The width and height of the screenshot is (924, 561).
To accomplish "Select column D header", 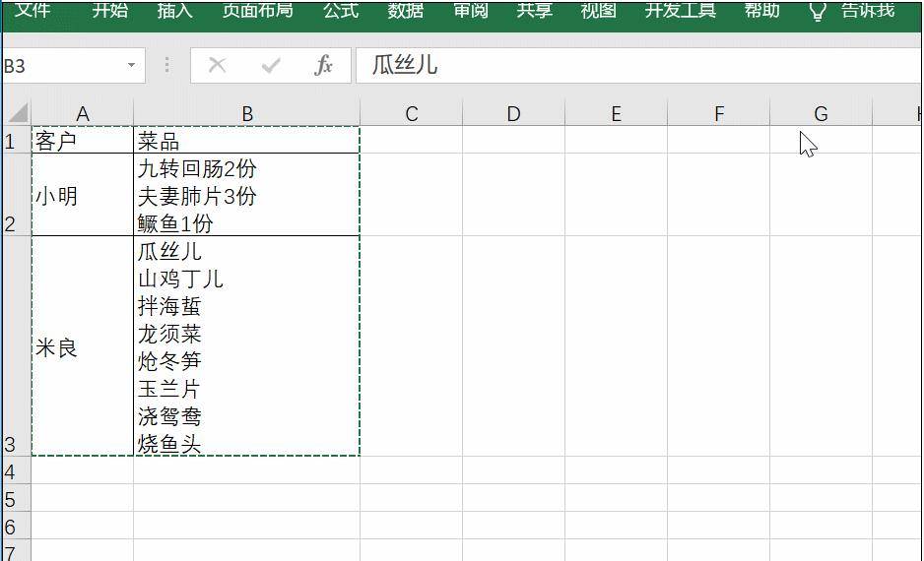I will click(514, 113).
